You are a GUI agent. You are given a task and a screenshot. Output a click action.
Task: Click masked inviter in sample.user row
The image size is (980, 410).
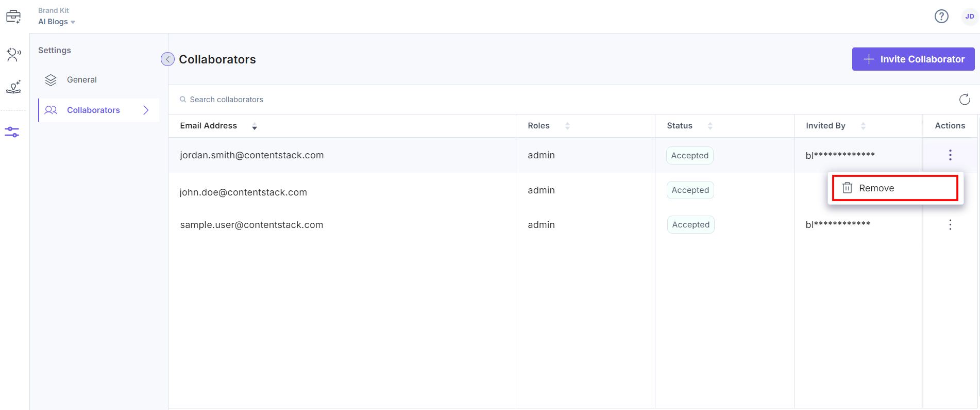(838, 224)
